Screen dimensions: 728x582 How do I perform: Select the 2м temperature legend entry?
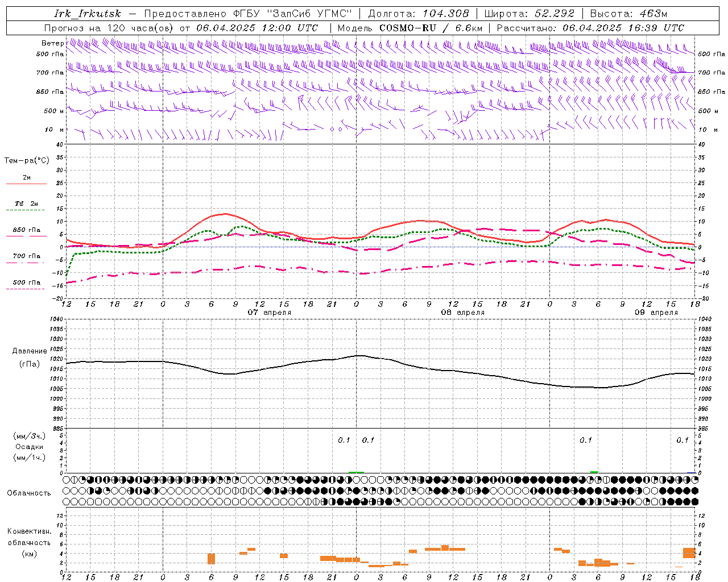coord(27,178)
